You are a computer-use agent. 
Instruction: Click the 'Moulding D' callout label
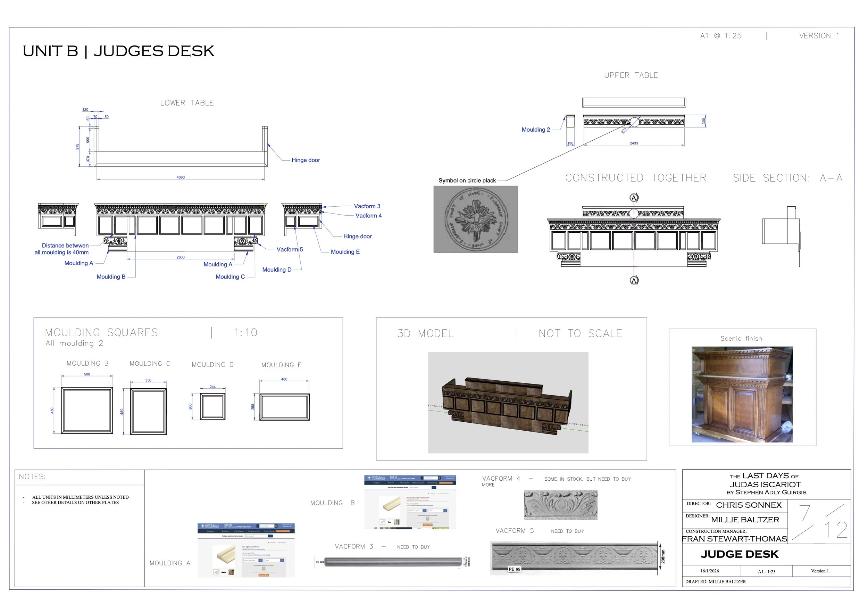point(277,270)
